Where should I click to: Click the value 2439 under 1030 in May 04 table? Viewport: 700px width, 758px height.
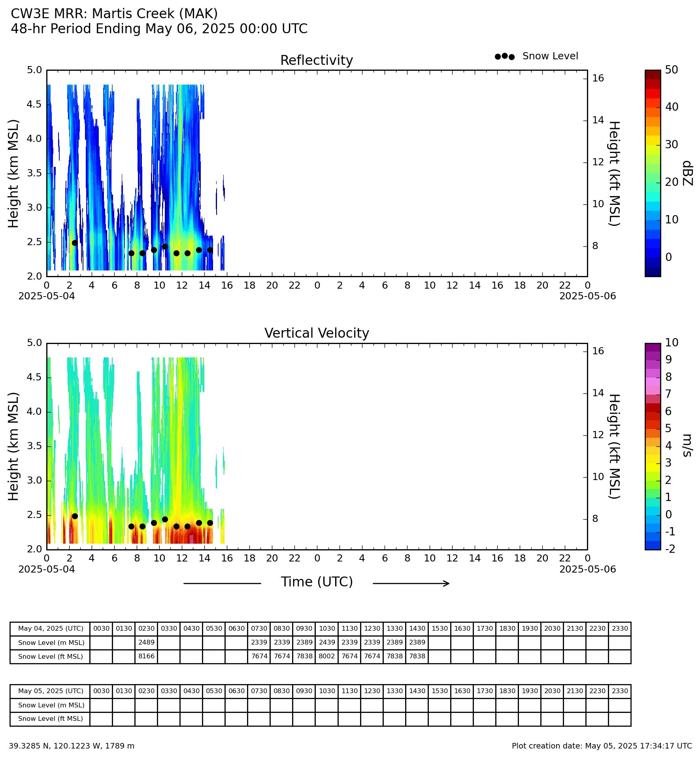(327, 643)
